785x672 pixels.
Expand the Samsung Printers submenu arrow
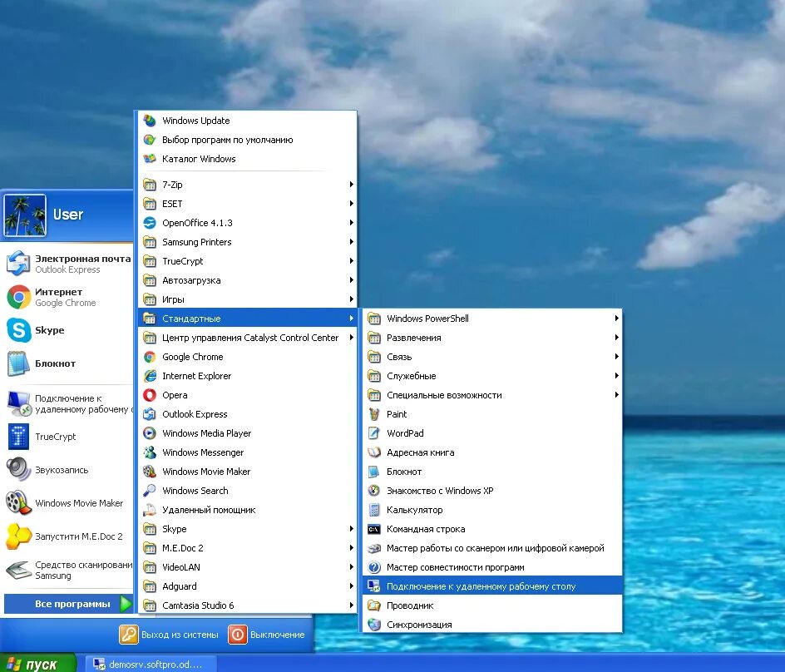point(352,242)
